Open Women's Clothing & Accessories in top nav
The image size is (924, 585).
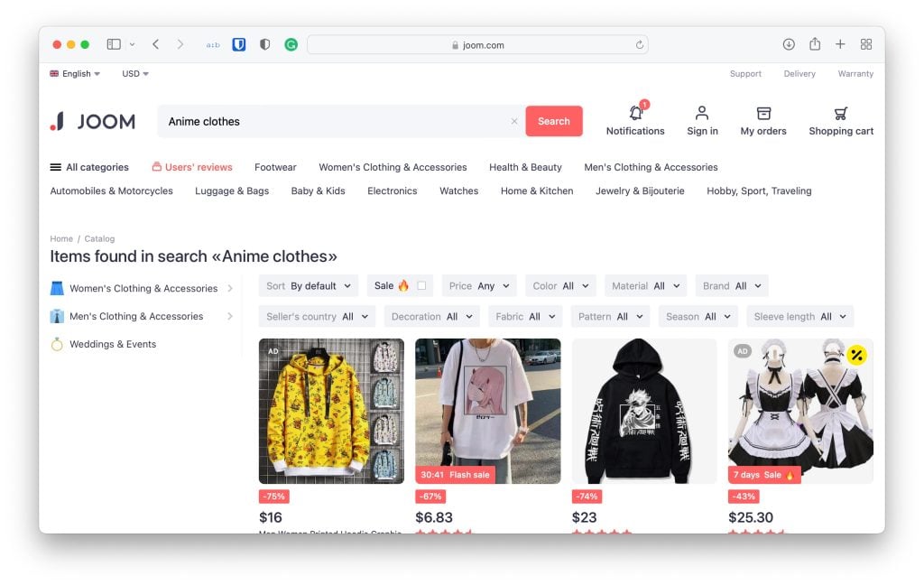pos(393,168)
